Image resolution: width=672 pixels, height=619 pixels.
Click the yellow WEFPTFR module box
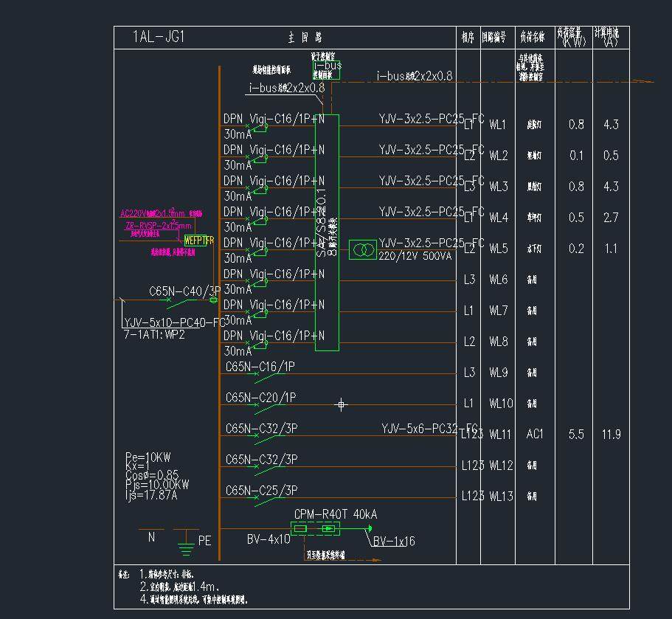tap(198, 241)
